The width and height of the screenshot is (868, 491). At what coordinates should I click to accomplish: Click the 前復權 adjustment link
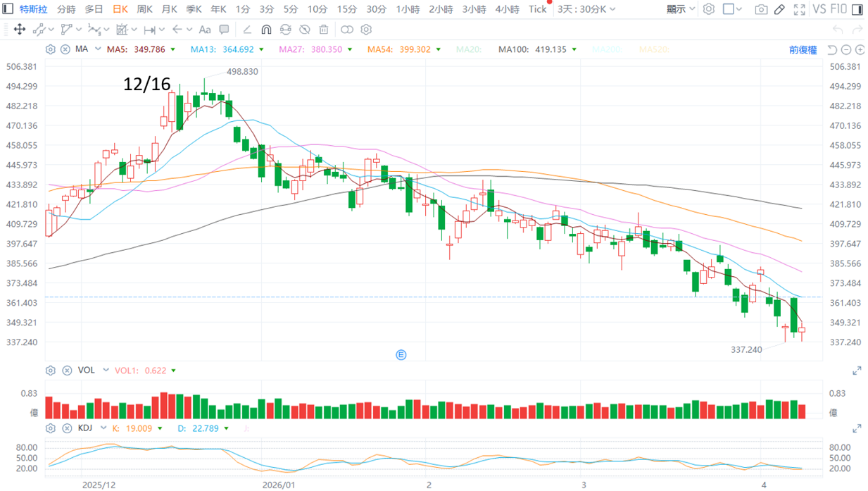[803, 50]
